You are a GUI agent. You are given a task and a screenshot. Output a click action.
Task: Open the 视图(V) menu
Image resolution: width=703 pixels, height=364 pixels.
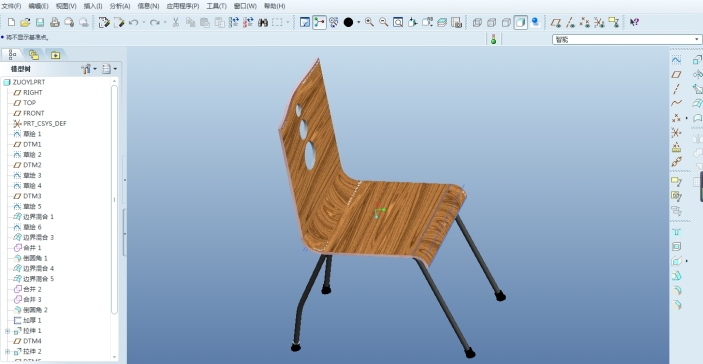click(x=66, y=6)
